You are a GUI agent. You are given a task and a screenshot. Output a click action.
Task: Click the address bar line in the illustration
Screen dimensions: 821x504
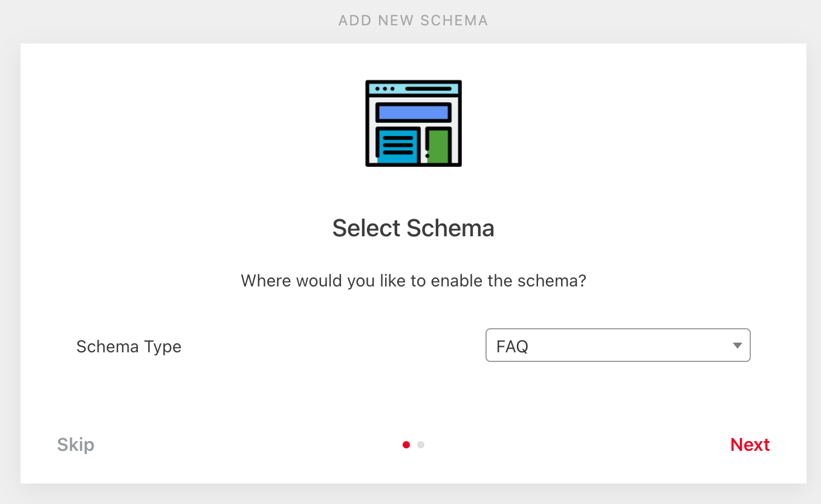428,89
